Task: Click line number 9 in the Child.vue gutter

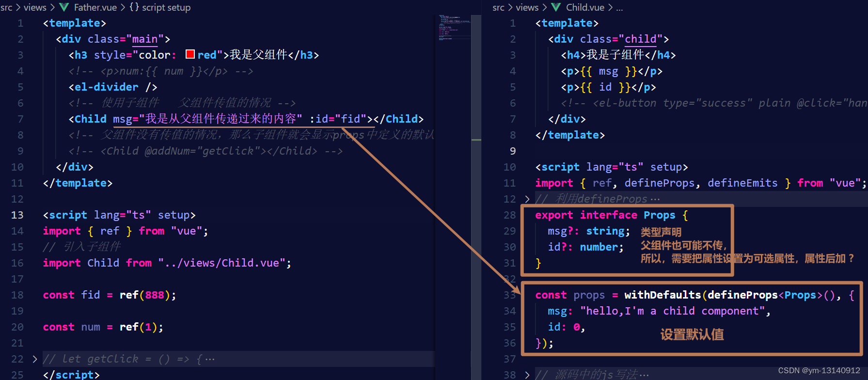Action: [513, 151]
